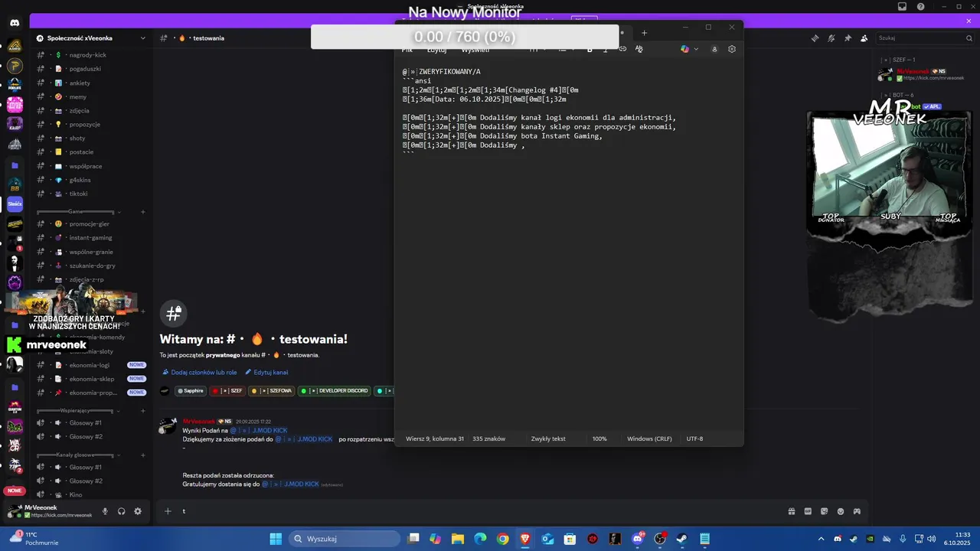Toggle the member list icon

coord(864,38)
